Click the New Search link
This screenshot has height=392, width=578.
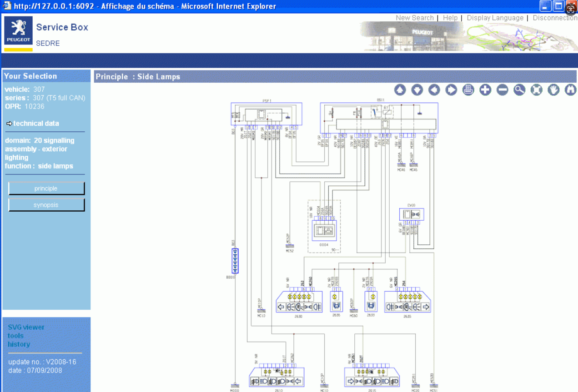[414, 18]
